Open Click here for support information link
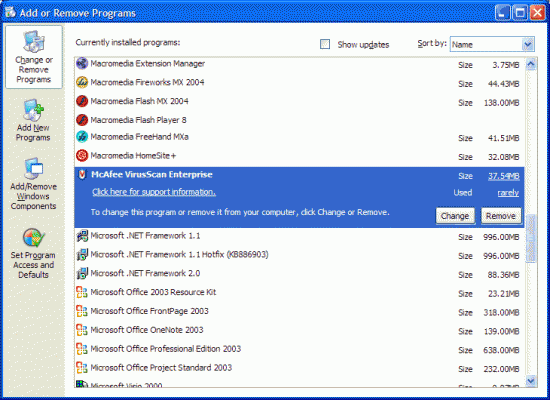This screenshot has height=400, width=550. point(154,192)
